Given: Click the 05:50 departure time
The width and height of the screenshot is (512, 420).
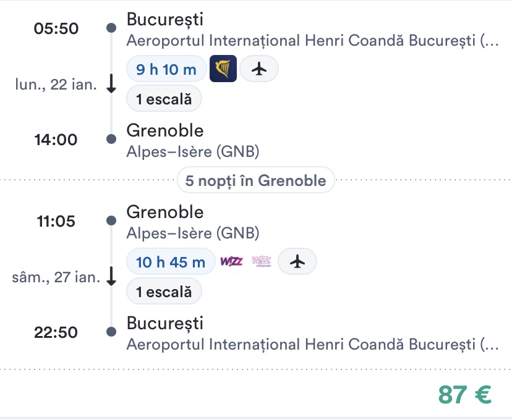Looking at the screenshot, I should point(56,28).
